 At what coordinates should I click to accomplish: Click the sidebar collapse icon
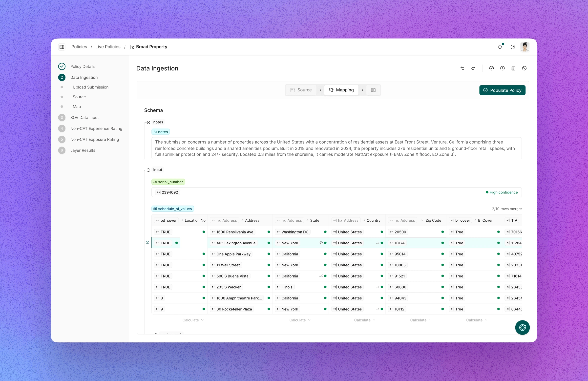coord(62,47)
